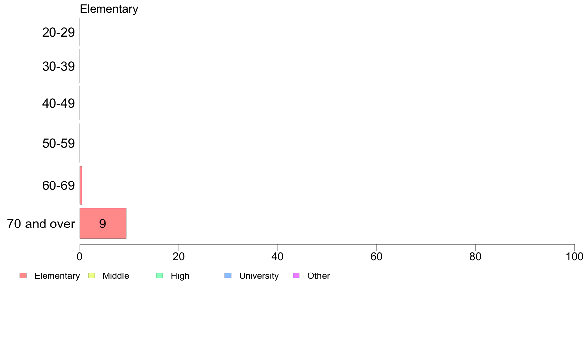Screen dimensions: 588x364
Task: Click the University blue legend swatch
Action: (x=228, y=275)
